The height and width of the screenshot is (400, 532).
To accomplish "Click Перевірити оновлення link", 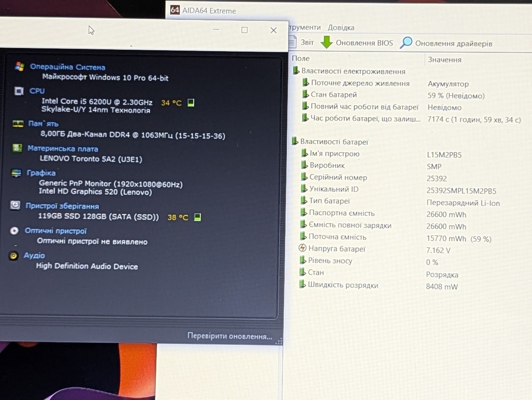I will point(229,336).
